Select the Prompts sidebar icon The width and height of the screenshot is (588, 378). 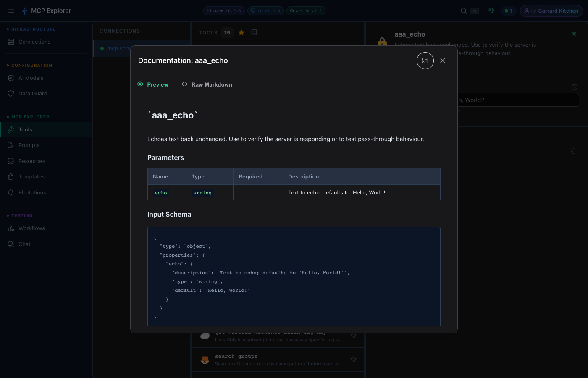click(x=10, y=145)
